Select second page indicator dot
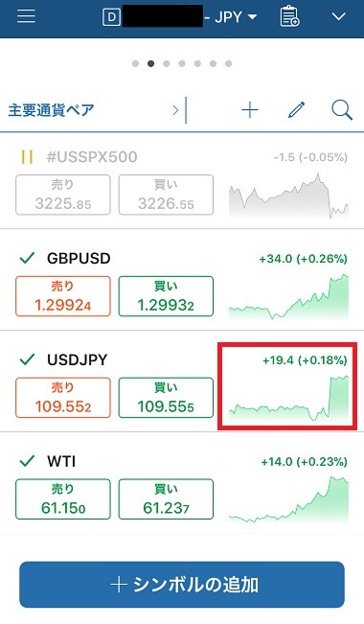The width and height of the screenshot is (364, 624). [150, 63]
